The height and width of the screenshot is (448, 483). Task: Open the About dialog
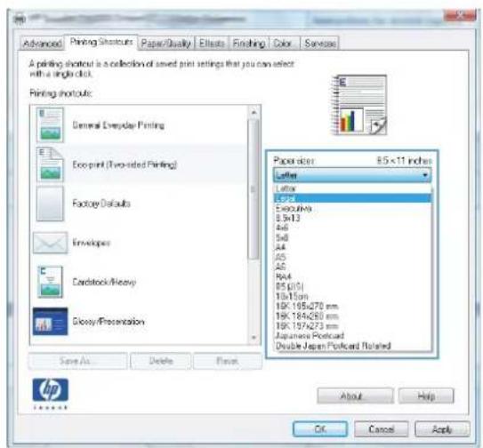click(x=355, y=396)
